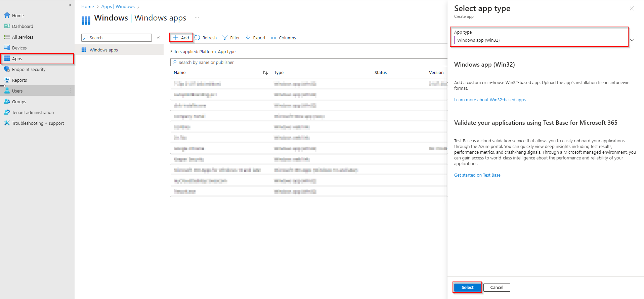Open Home in the left sidebar
The width and height of the screenshot is (644, 299).
(37, 15)
